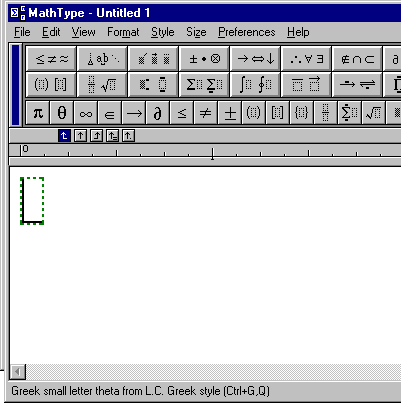
Task: Open the operator symbols palette with plus-minus
Action: click(x=204, y=59)
